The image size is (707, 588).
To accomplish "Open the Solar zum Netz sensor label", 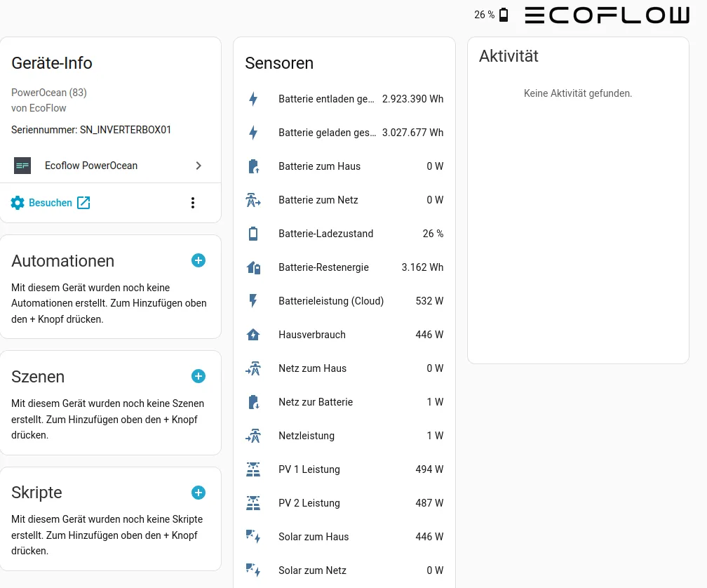I will click(x=313, y=570).
